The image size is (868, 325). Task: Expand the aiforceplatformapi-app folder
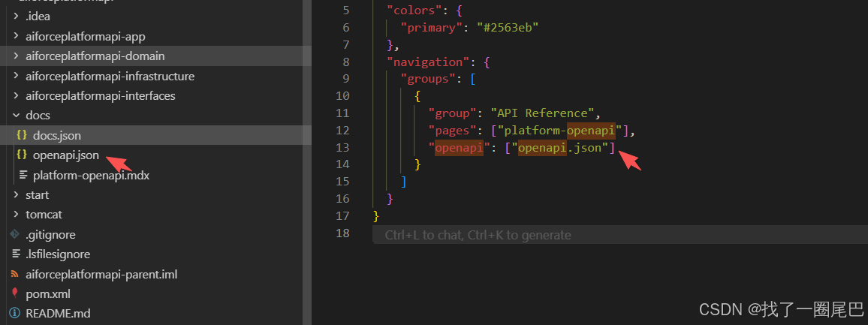tap(85, 36)
